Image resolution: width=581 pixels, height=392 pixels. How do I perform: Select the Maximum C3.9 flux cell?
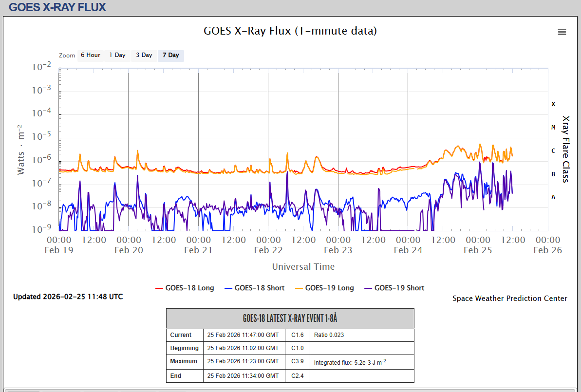[297, 361]
